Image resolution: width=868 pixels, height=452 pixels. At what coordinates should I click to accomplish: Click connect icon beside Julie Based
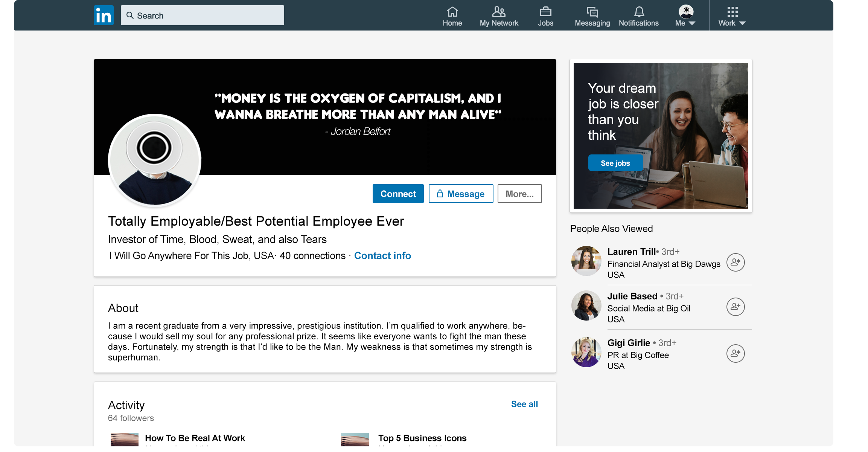(735, 307)
